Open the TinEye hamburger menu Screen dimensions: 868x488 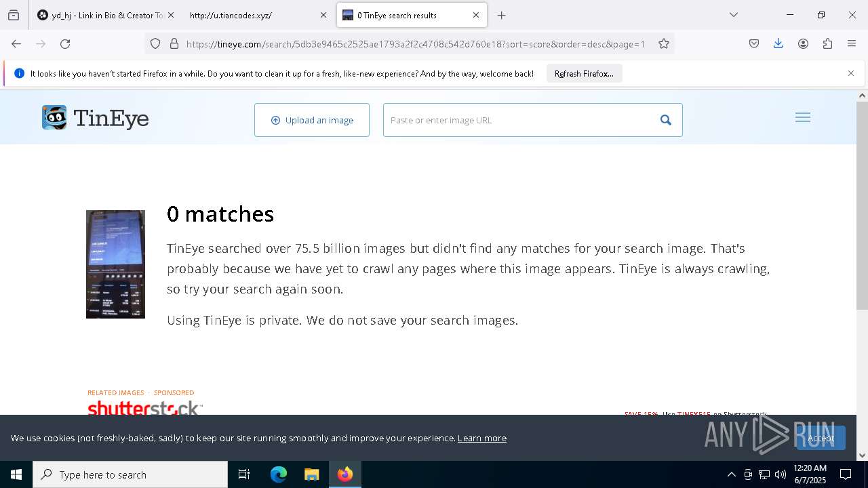[x=803, y=118]
